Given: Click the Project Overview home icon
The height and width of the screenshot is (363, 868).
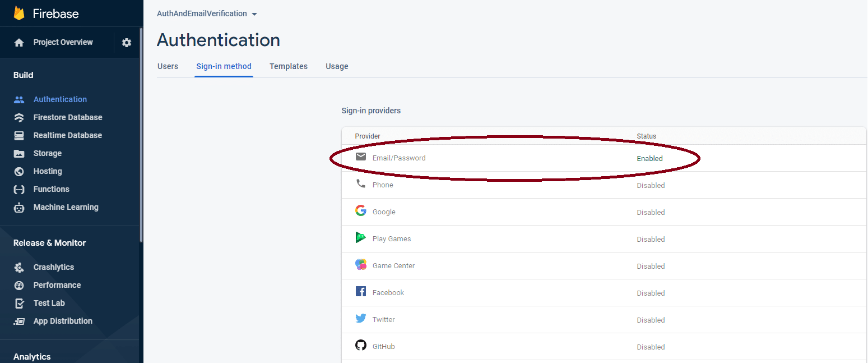Looking at the screenshot, I should [x=19, y=43].
